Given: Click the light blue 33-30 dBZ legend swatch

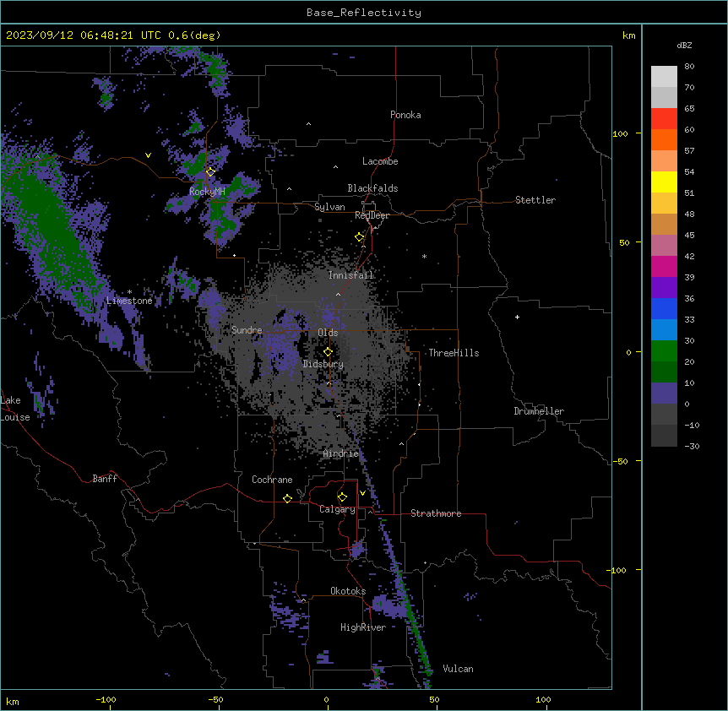Looking at the screenshot, I should point(664,330).
